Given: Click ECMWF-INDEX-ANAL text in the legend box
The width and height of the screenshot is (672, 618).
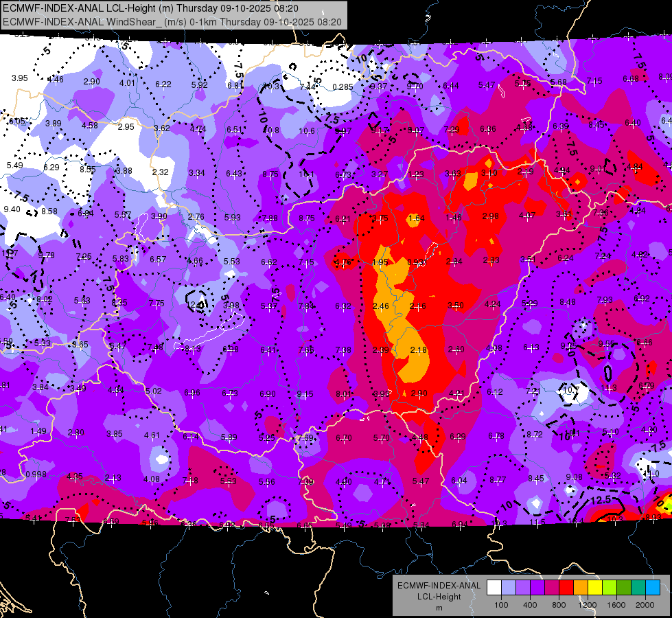Looking at the screenshot, I should pos(439,586).
